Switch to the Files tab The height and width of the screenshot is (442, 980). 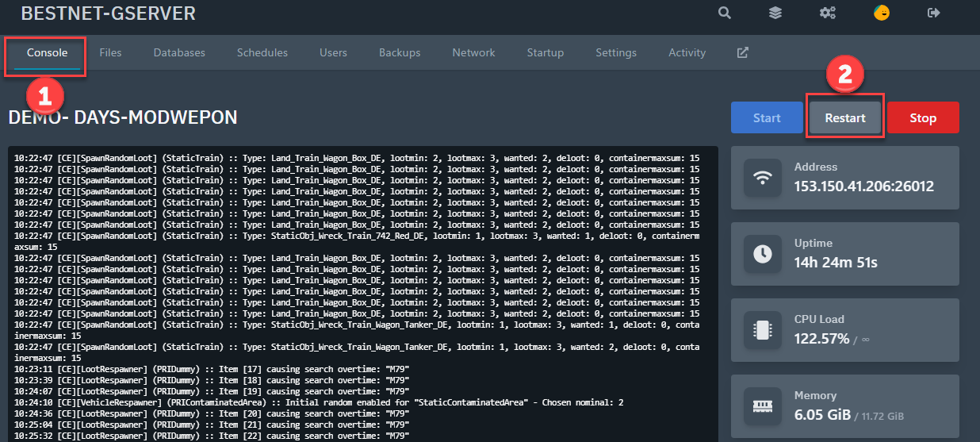click(x=110, y=52)
